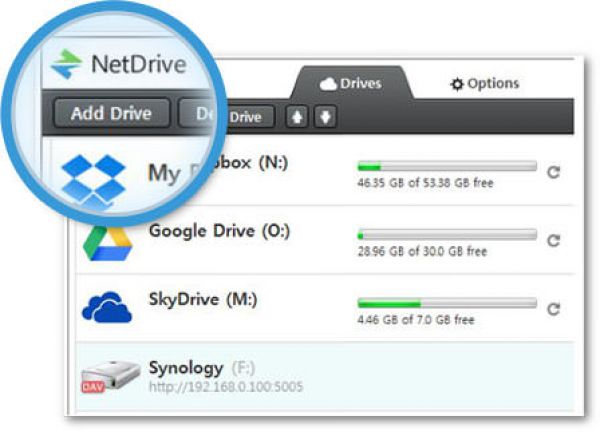Move selected drive down with arrow
Viewport: 600px width, 432px height.
pyautogui.click(x=325, y=116)
